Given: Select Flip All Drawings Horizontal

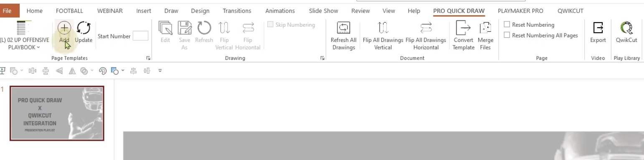Looking at the screenshot, I should (x=426, y=28).
